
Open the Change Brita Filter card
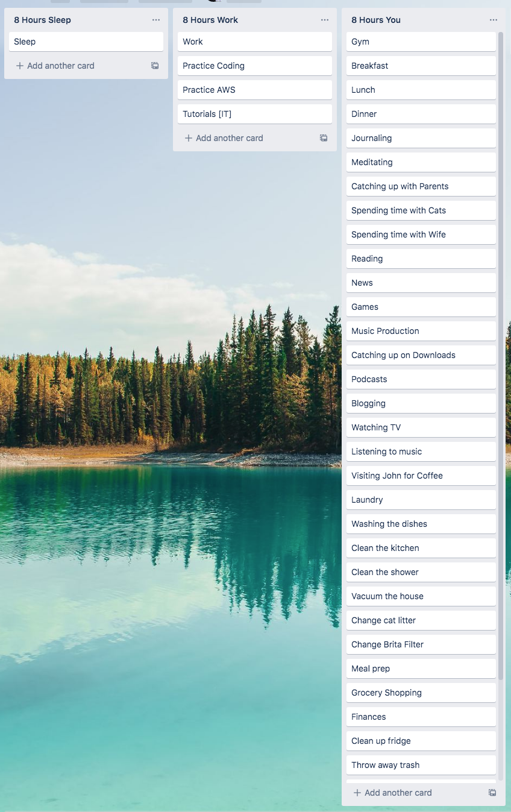pos(421,644)
